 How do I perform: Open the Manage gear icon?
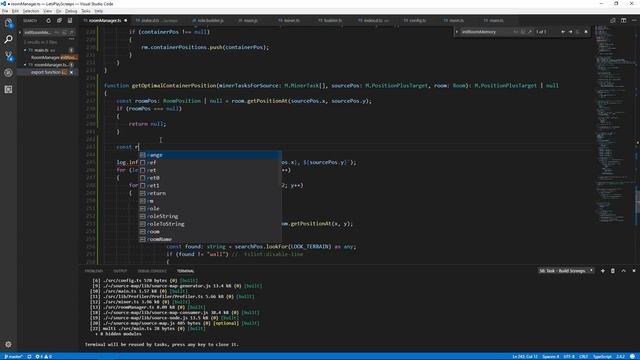(8, 344)
